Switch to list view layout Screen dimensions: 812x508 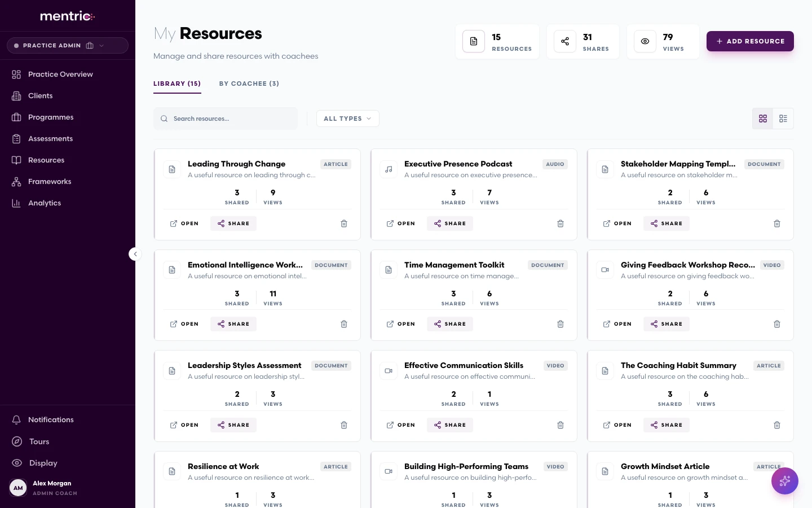click(x=783, y=119)
